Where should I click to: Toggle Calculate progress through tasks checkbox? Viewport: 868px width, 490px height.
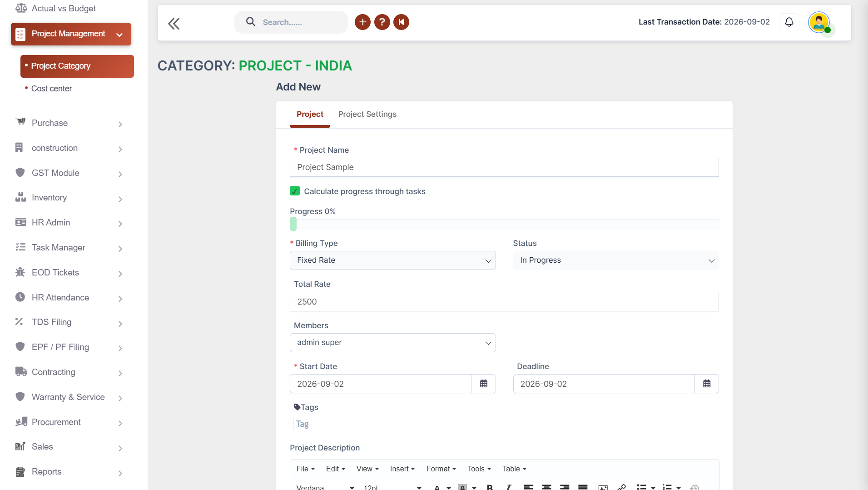(x=295, y=191)
